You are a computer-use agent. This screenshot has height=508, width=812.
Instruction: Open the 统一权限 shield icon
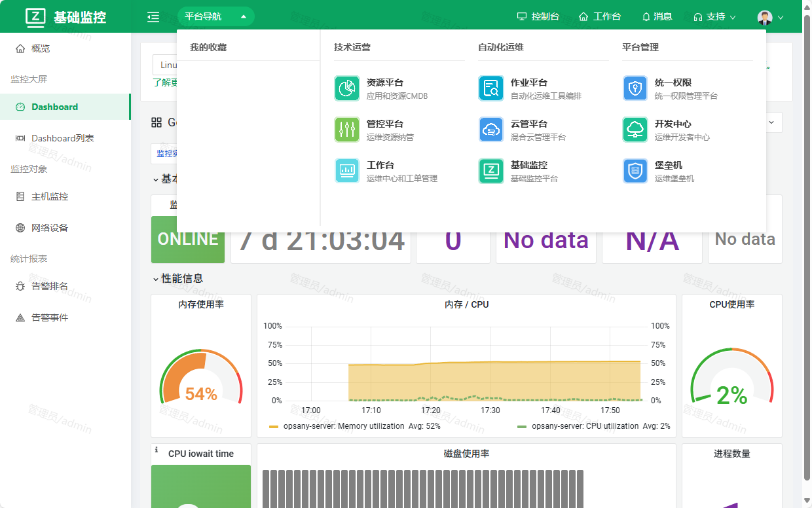635,88
